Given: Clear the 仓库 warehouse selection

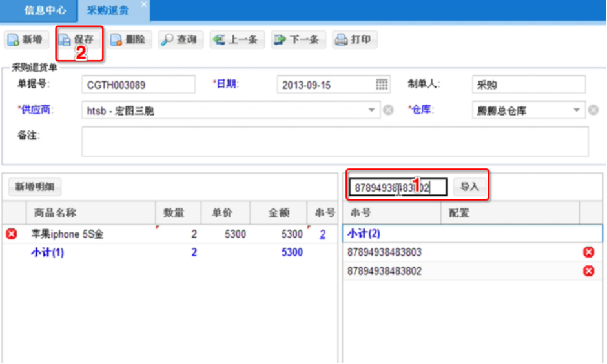Looking at the screenshot, I should point(593,110).
